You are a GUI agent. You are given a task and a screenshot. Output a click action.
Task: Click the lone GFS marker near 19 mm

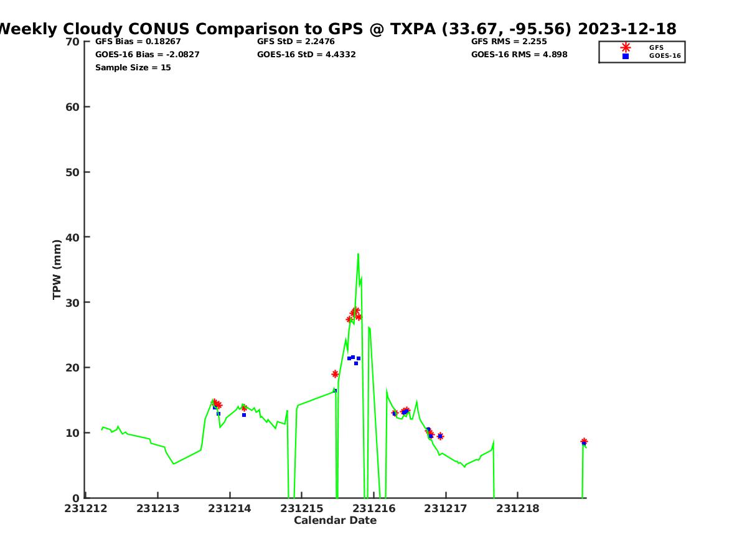(x=335, y=374)
